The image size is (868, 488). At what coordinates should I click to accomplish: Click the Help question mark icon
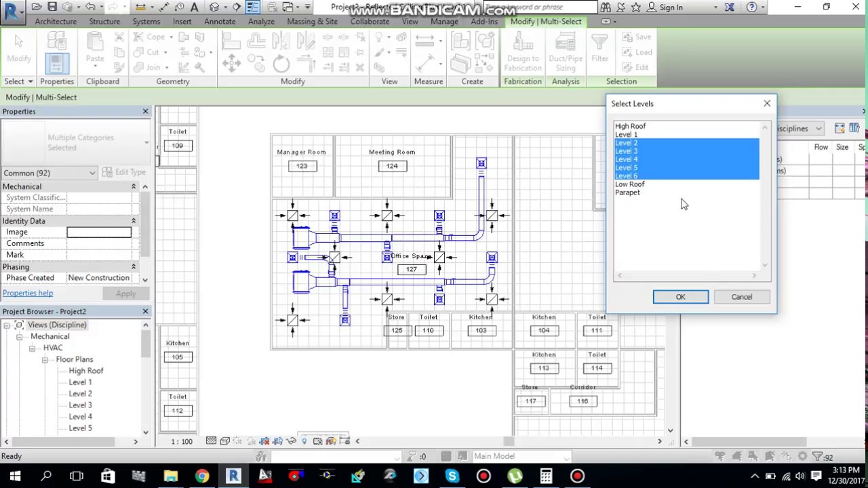[751, 7]
